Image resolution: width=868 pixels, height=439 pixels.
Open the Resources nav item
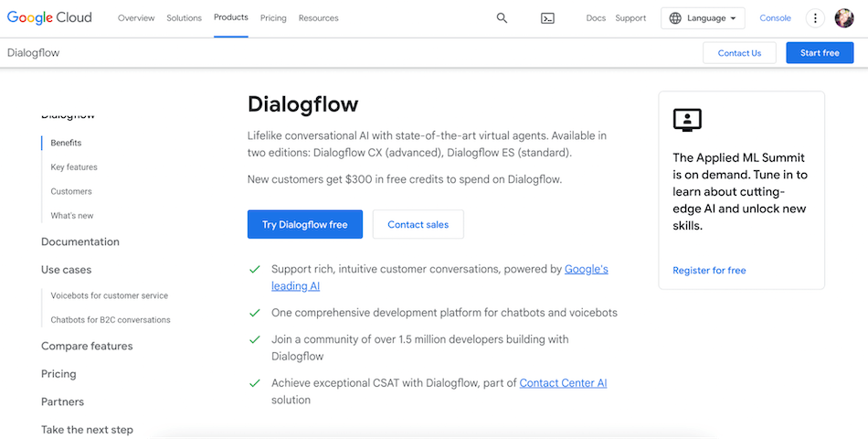318,18
